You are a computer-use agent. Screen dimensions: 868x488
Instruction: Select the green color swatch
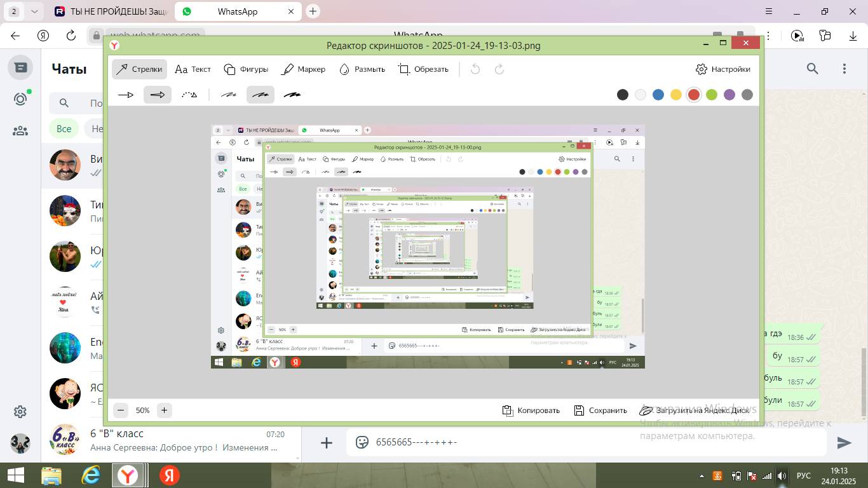[712, 95]
